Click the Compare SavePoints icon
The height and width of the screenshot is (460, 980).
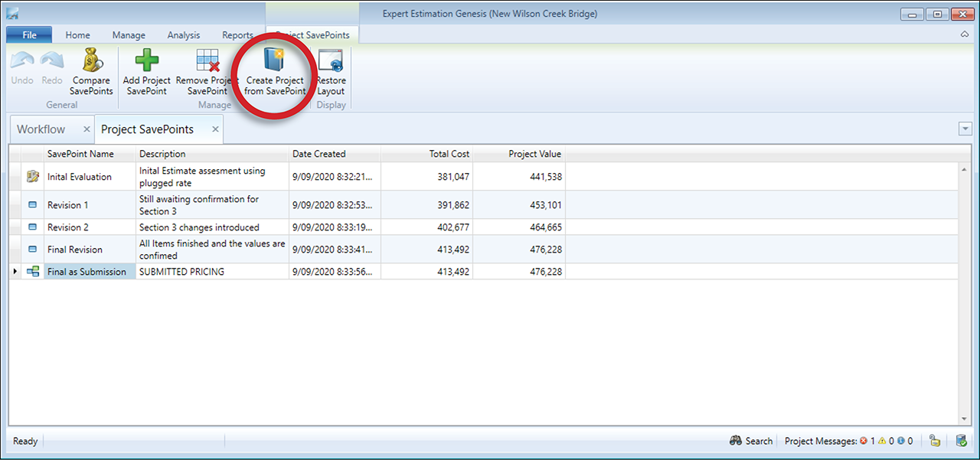[x=92, y=61]
